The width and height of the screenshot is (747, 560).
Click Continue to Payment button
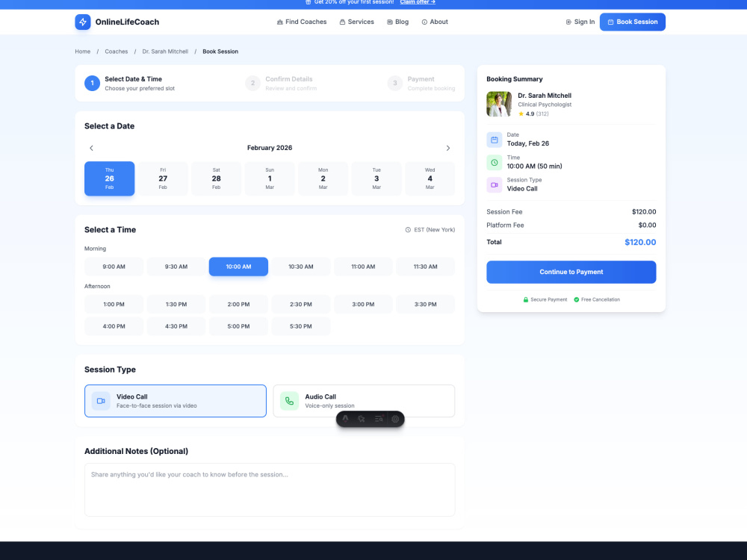571,273
